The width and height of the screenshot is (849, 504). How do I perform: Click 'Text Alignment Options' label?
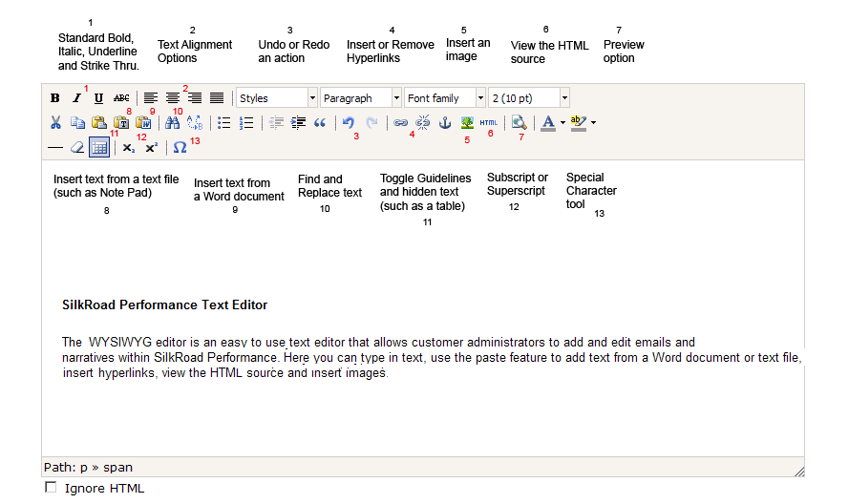[195, 52]
